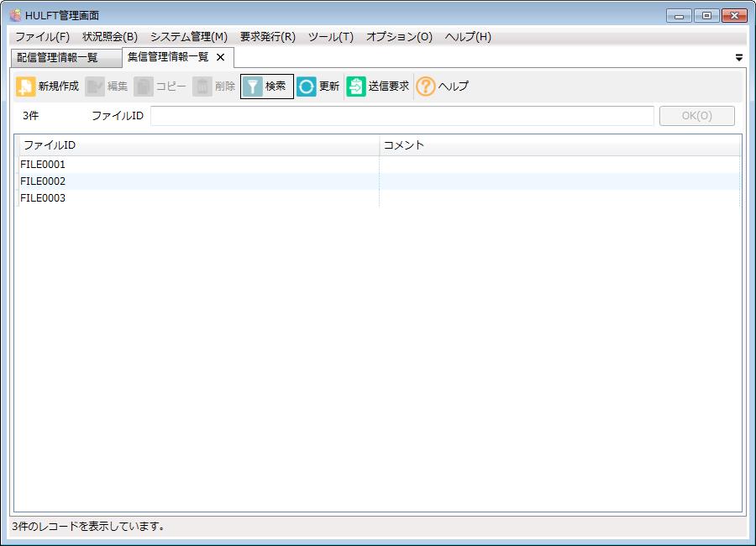Open the 状況照会(B) menu
The height and width of the screenshot is (546, 756).
[110, 37]
